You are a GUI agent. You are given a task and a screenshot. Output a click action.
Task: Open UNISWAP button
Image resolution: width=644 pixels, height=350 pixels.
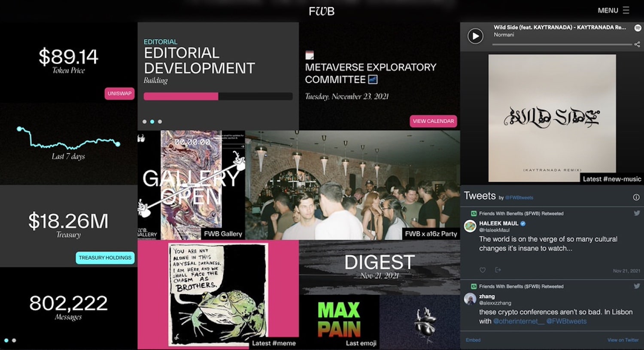(x=119, y=94)
